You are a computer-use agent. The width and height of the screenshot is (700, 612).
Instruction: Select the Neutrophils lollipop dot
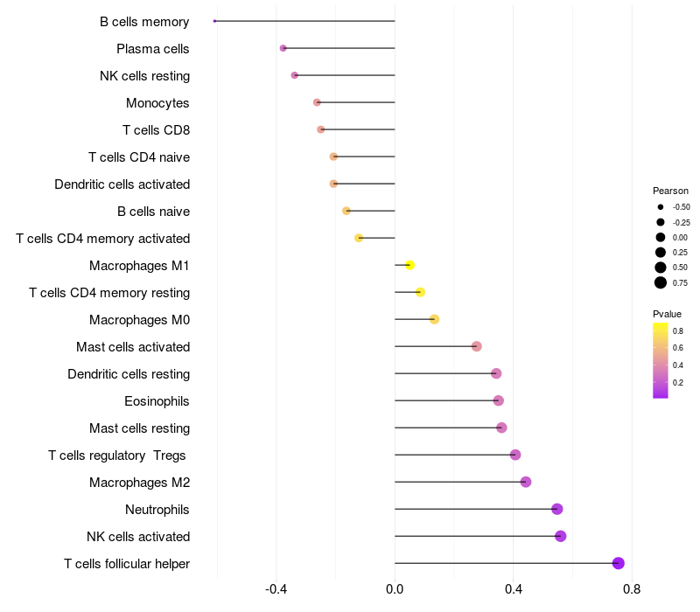[x=557, y=509]
